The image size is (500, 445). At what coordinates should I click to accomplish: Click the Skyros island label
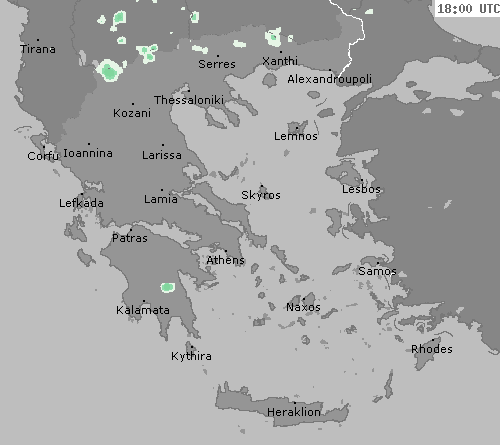261,195
